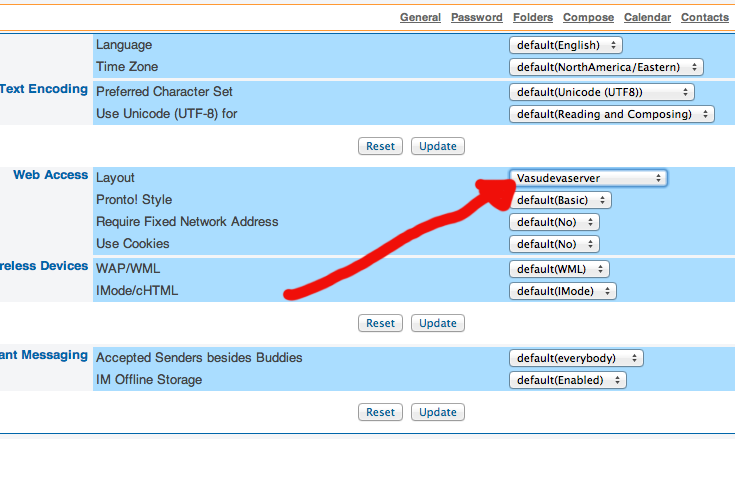Click the Time Zone label
This screenshot has height=497, width=735.
click(127, 67)
